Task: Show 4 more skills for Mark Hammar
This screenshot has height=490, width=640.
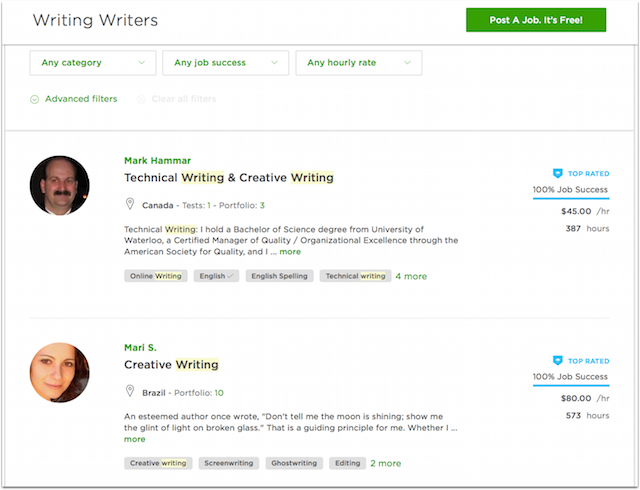Action: click(411, 276)
